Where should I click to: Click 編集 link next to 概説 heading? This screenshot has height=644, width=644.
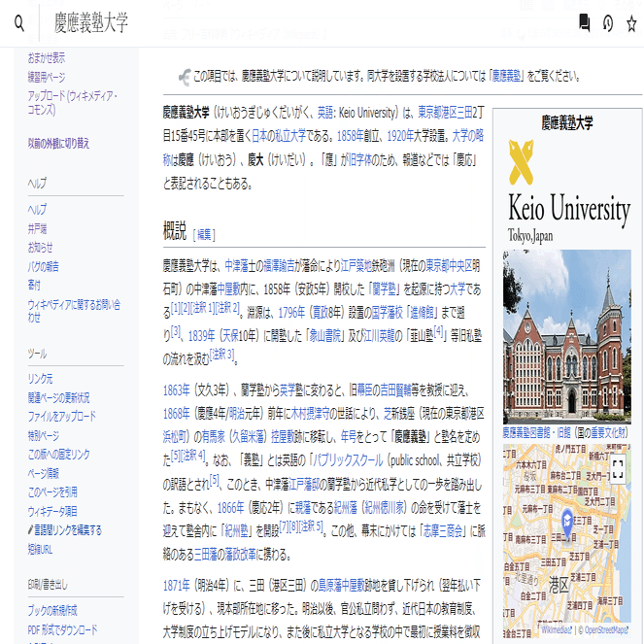click(x=204, y=234)
